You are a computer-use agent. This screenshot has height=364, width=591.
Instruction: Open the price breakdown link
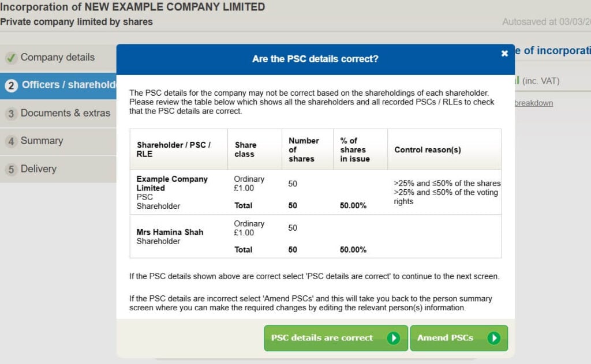coord(533,103)
